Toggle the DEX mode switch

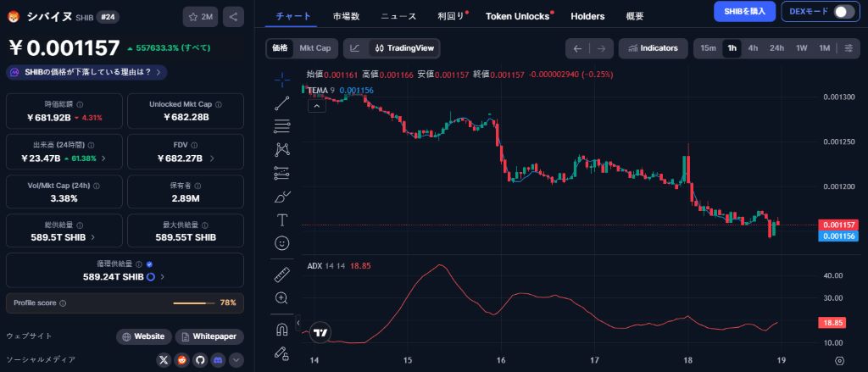point(843,11)
